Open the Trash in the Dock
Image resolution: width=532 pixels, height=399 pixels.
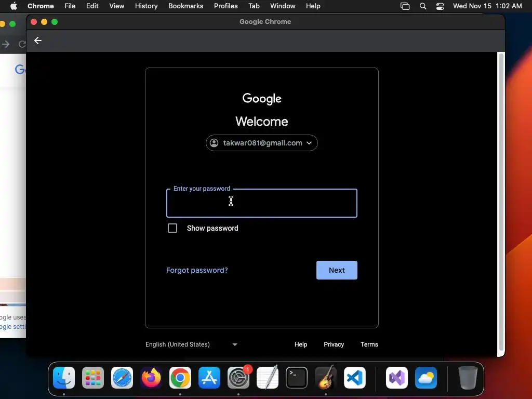pos(468,378)
